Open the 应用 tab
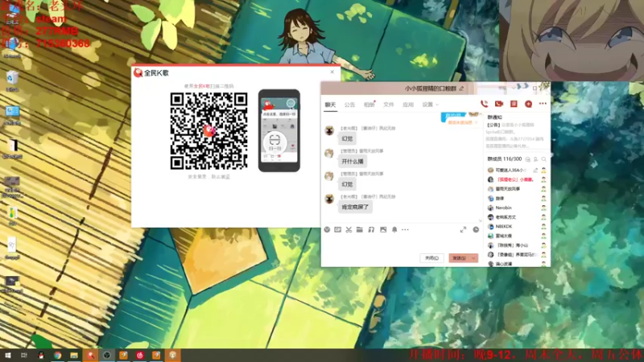 (x=408, y=105)
